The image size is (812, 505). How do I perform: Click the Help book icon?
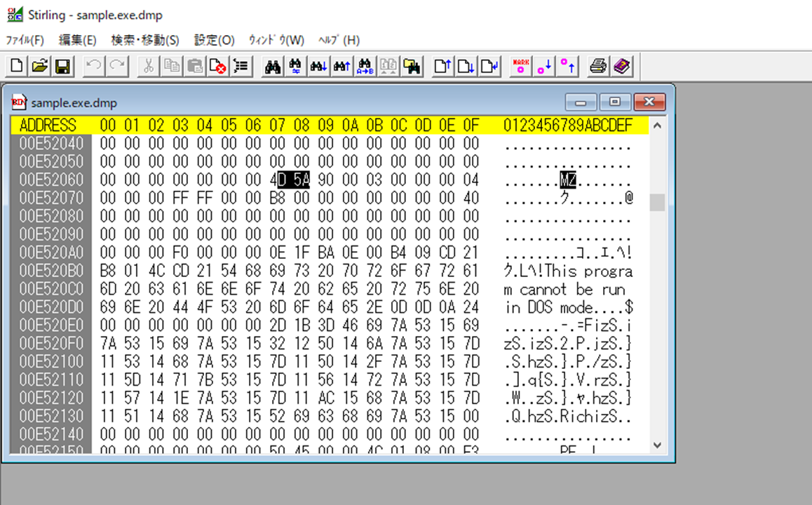(621, 67)
